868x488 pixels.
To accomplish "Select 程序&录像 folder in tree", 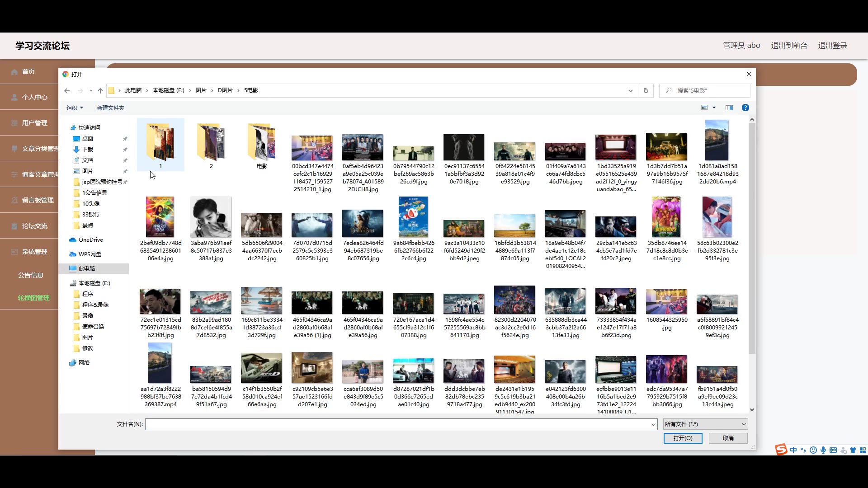I will point(95,305).
